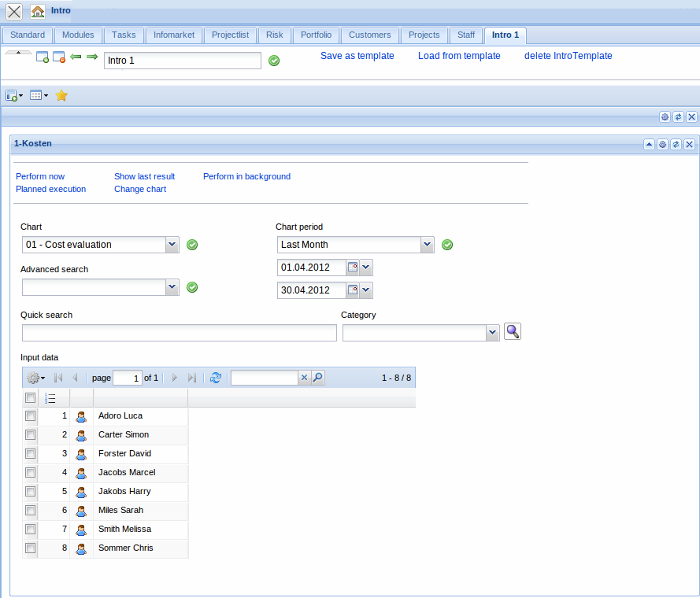Screen dimensions: 700x598
Task: Open the Category dropdown list
Action: (x=493, y=333)
